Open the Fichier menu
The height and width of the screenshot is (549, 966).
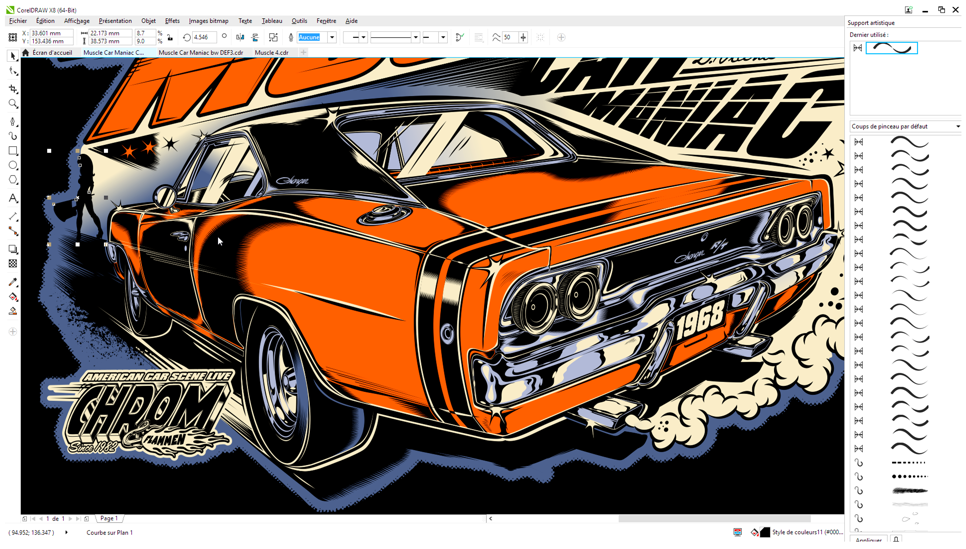coord(18,21)
